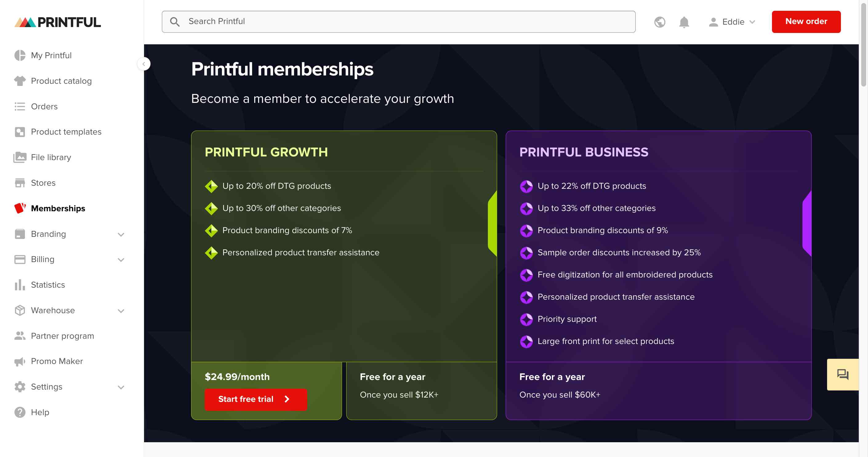Click the File library image icon
Image resolution: width=868 pixels, height=457 pixels.
pyautogui.click(x=19, y=157)
